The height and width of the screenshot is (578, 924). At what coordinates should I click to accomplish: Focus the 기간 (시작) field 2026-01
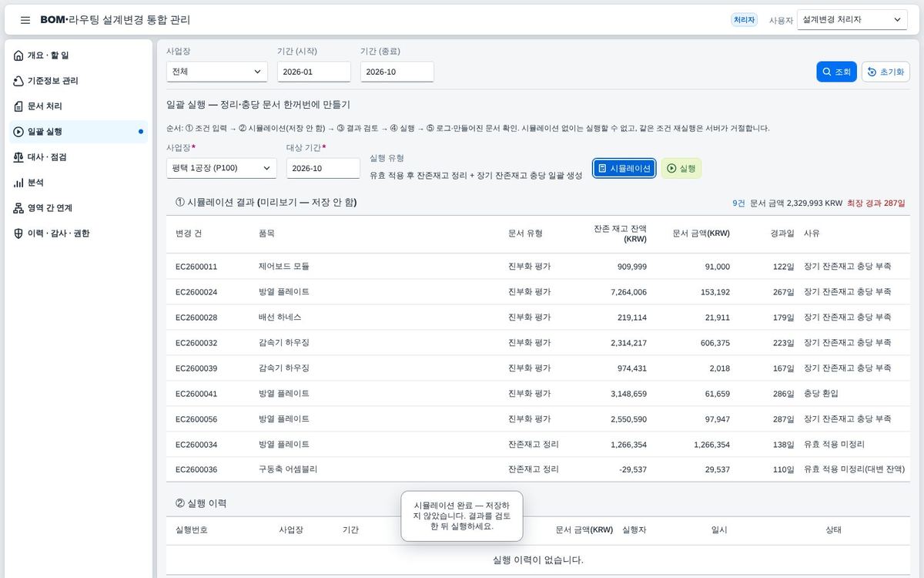pyautogui.click(x=314, y=72)
